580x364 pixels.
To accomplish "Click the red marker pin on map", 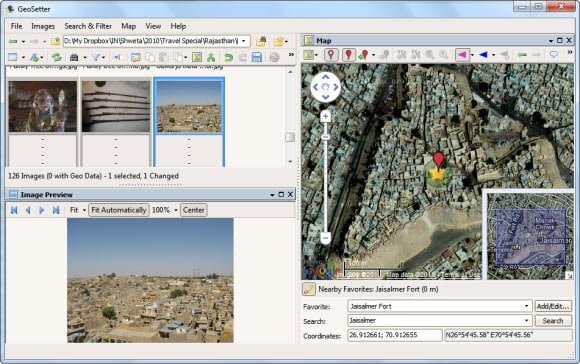I will click(x=438, y=161).
